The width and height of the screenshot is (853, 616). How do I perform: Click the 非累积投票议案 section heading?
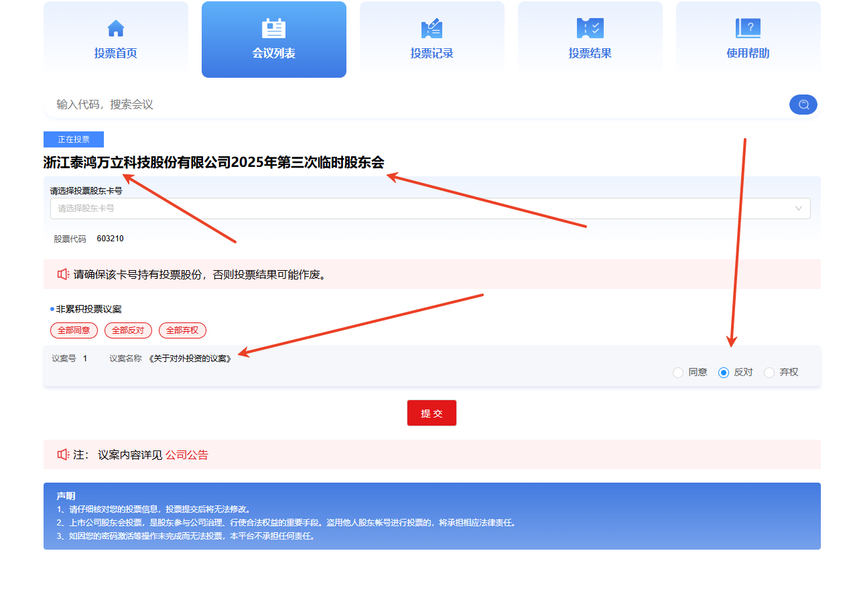click(88, 309)
